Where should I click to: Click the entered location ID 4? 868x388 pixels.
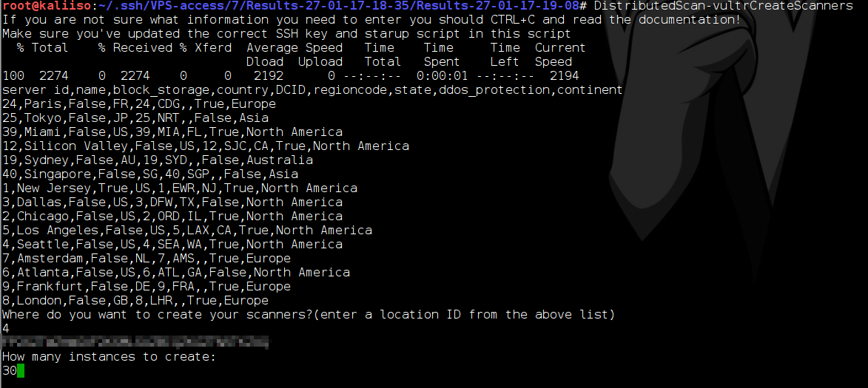(x=5, y=329)
